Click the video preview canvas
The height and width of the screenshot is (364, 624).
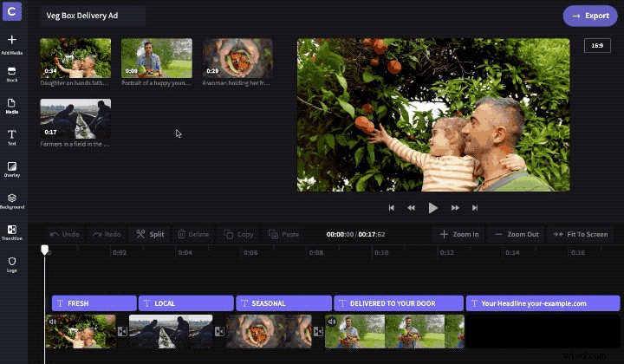[x=433, y=114]
